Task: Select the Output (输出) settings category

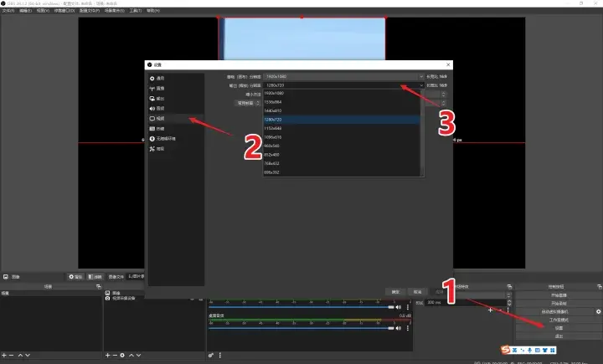Action: 161,98
